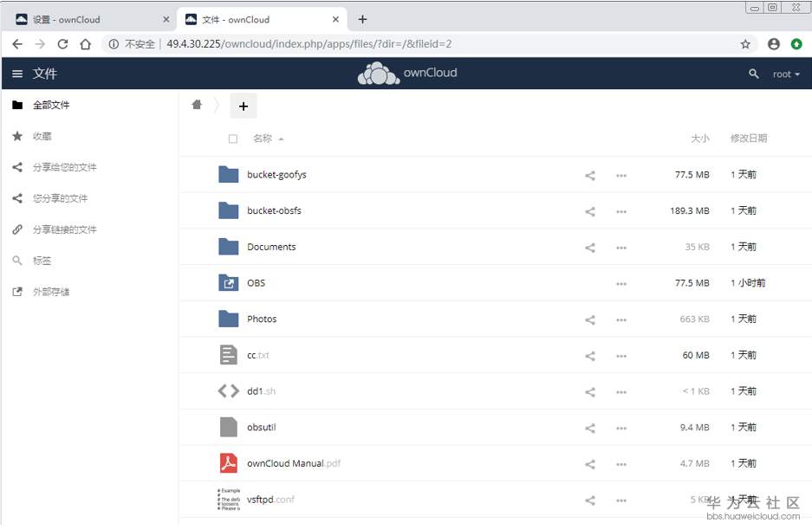Open more actions for dd1.sh

click(x=621, y=392)
